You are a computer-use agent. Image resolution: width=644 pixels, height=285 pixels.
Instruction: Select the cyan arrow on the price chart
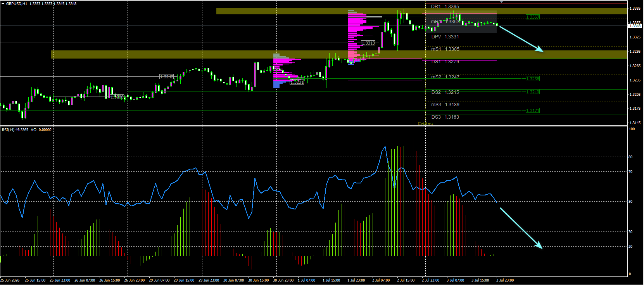coord(521,39)
